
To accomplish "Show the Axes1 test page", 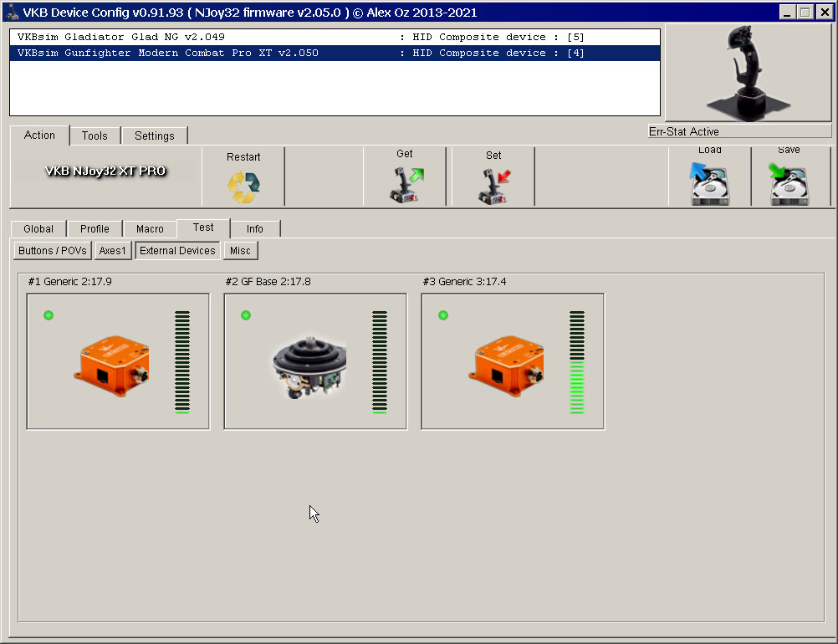I will click(113, 251).
